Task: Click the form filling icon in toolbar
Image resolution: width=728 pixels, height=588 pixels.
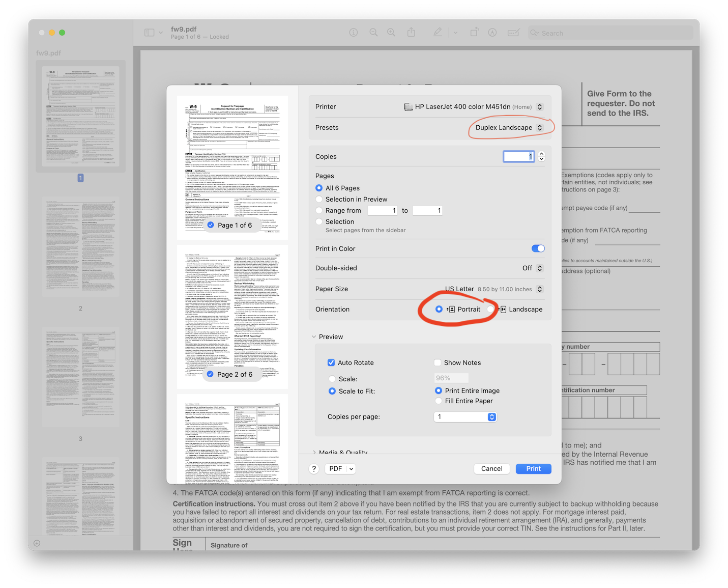Action: [513, 33]
